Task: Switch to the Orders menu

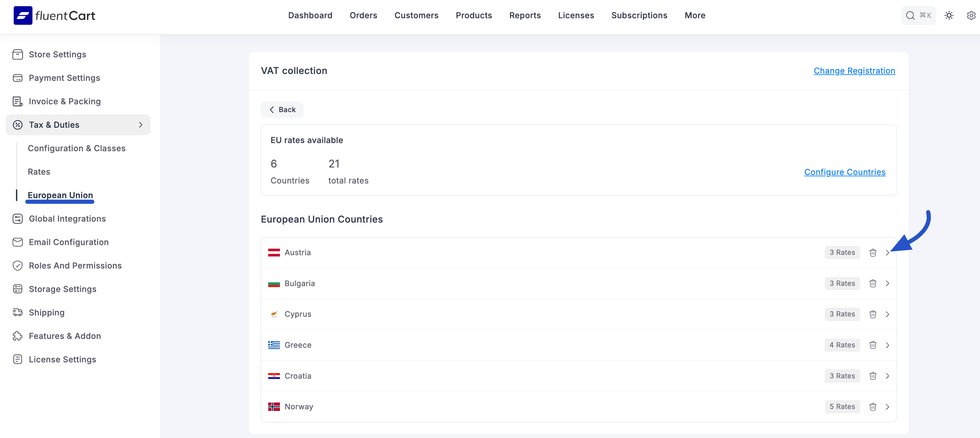Action: click(x=363, y=15)
